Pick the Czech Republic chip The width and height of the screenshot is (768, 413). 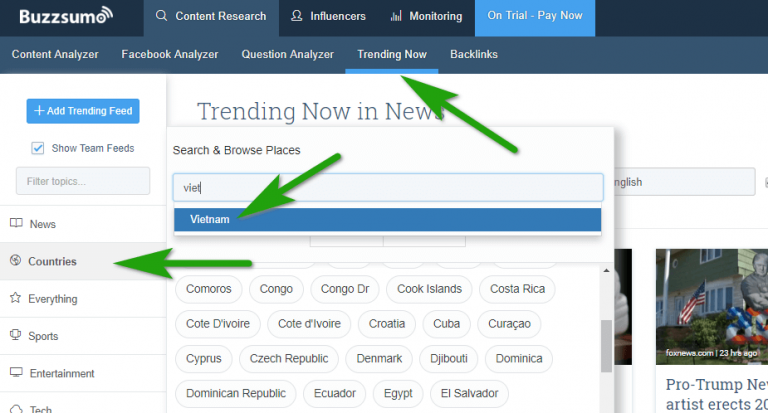[x=289, y=359]
